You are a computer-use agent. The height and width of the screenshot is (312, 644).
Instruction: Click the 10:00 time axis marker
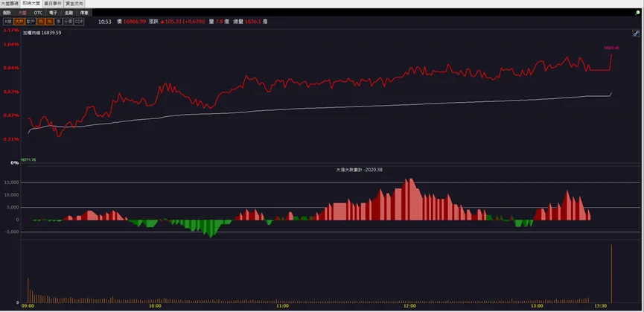[156, 306]
